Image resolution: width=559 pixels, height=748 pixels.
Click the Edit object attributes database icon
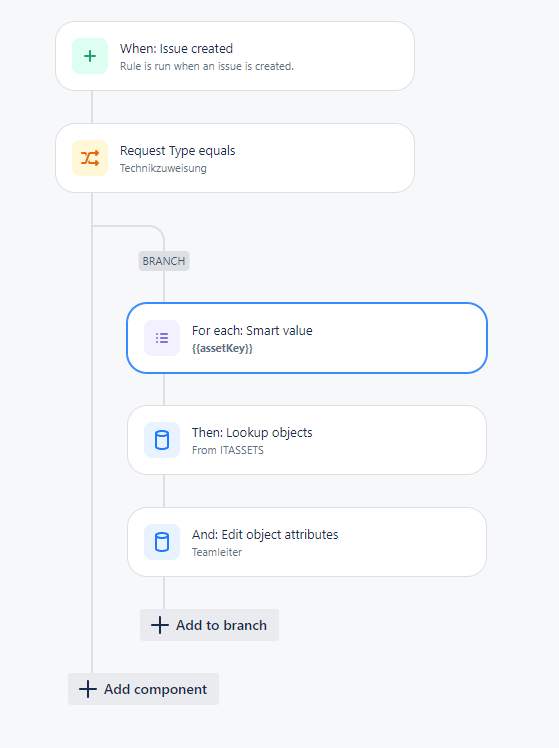click(x=162, y=542)
